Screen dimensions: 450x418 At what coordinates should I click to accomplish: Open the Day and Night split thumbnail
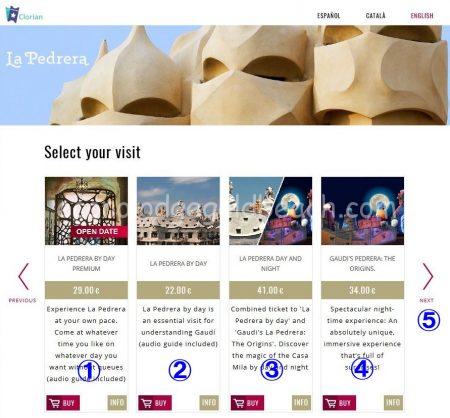point(270,211)
